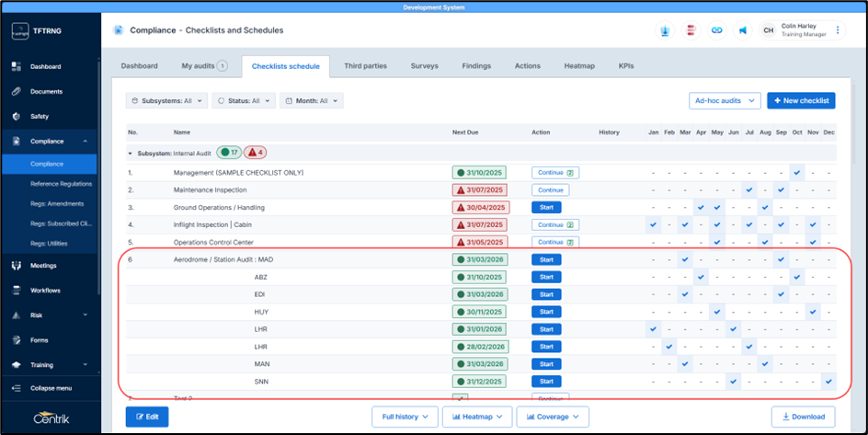Click the New checklist button
Viewport: 868px width, 435px height.
click(x=801, y=100)
